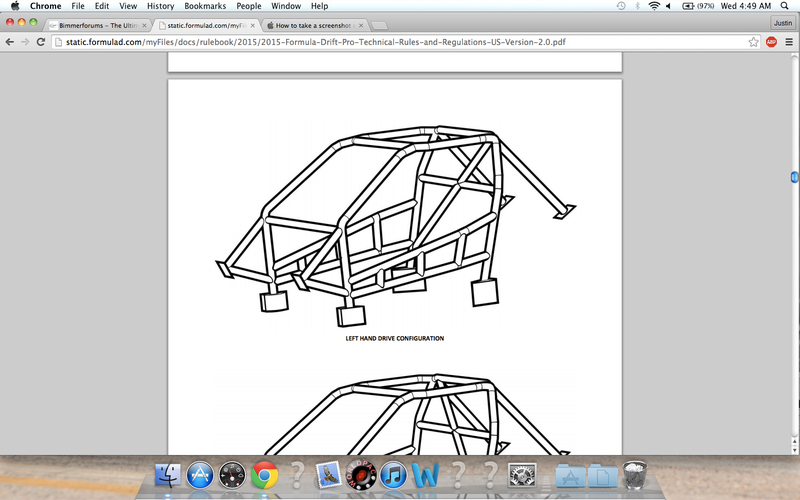Open Dashboard from the Dock

point(232,474)
